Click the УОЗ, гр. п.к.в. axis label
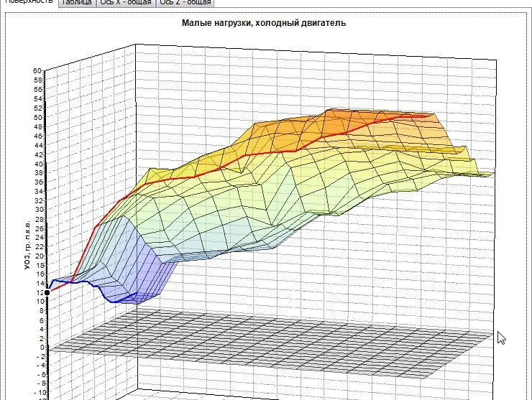Viewport: 532px width, 400px height. click(27, 245)
